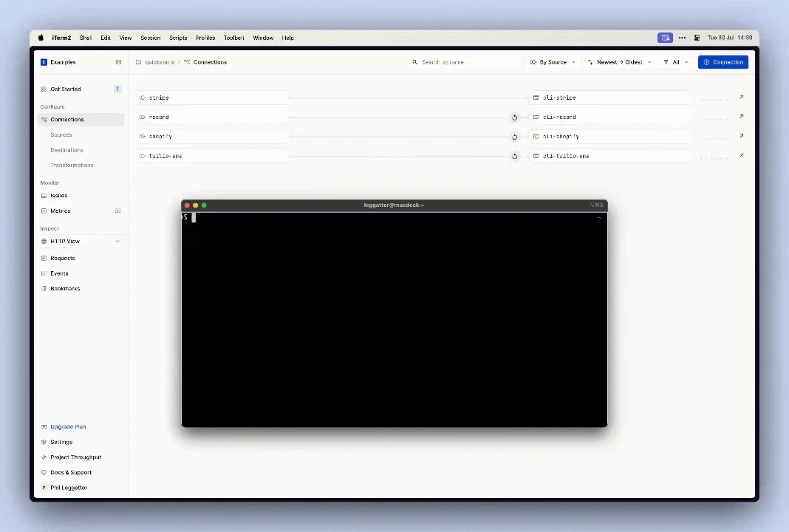
Task: Open the Phil Leggetter account entry
Action: [x=69, y=488]
